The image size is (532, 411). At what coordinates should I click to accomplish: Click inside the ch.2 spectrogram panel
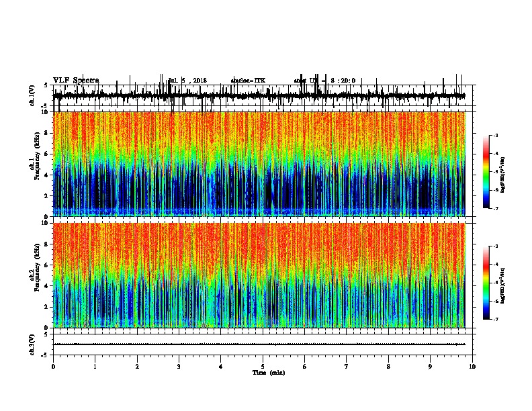coord(259,275)
